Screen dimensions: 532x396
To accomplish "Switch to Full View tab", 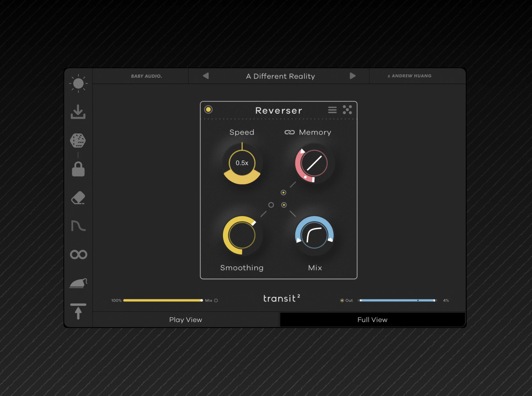I will pyautogui.click(x=372, y=320).
